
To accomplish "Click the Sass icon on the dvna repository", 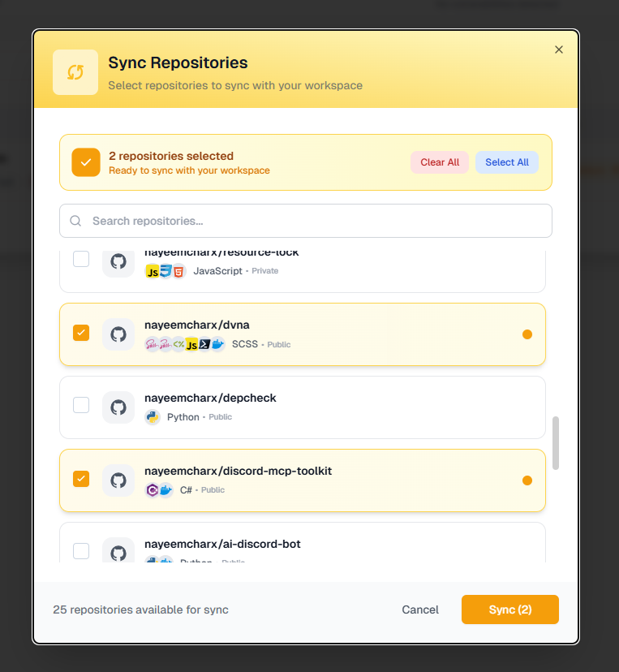I will (x=153, y=343).
